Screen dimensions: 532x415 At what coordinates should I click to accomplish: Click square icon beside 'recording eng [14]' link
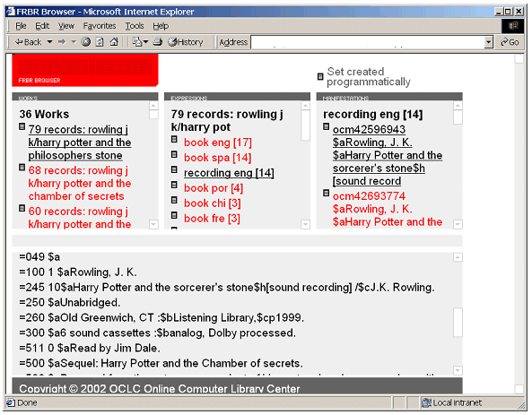pos(174,169)
